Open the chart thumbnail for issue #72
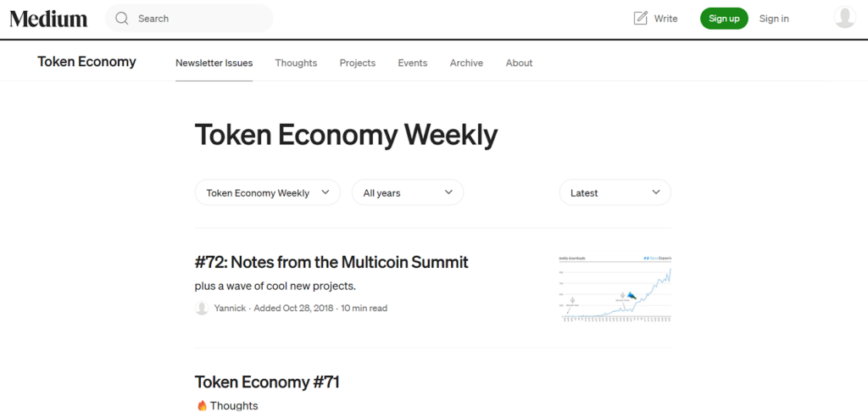Screen dimensions: 868x412 [615, 288]
